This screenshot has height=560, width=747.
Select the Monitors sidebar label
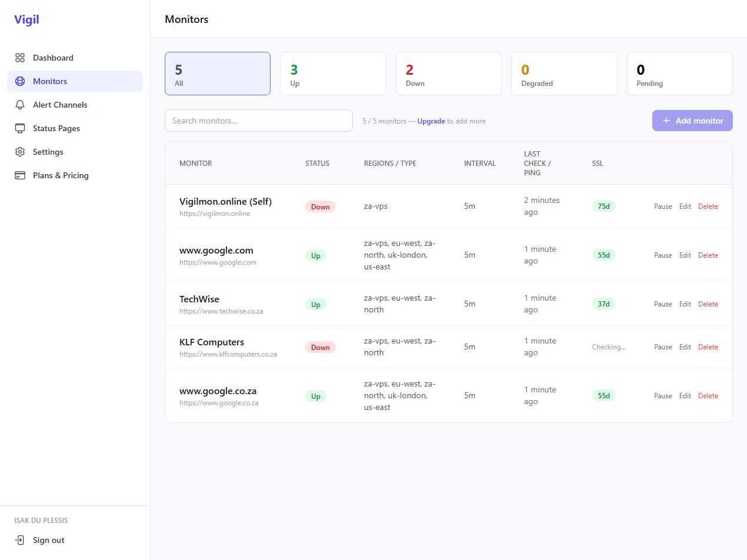point(50,81)
